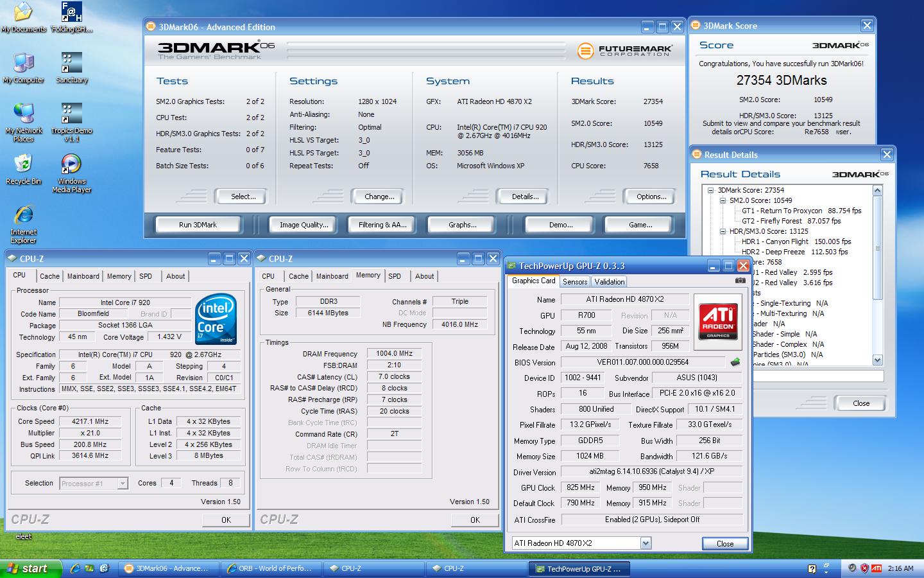The image size is (924, 578).
Task: Open Filtering & AA button
Action: click(382, 225)
